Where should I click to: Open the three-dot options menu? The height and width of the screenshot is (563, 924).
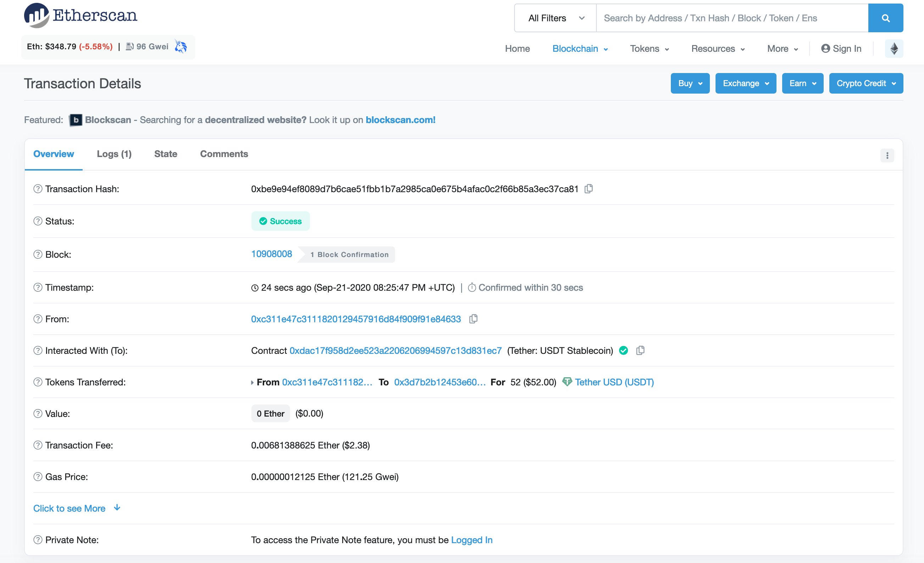(887, 155)
